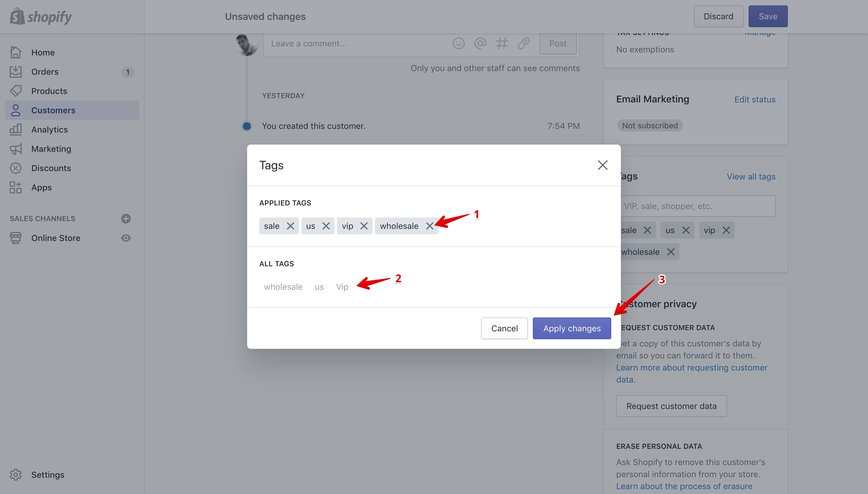
Task: Remove vip tag in Tags card
Action: tap(726, 230)
